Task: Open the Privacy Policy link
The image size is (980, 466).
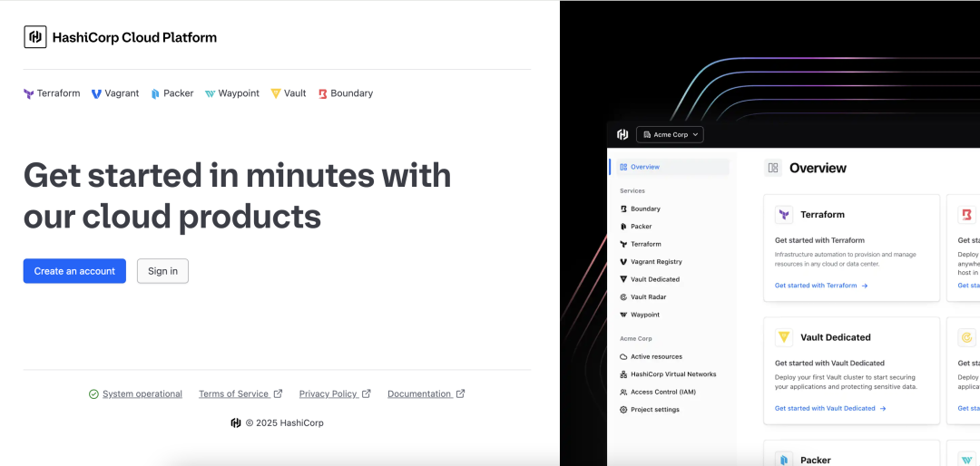Action: pos(328,394)
